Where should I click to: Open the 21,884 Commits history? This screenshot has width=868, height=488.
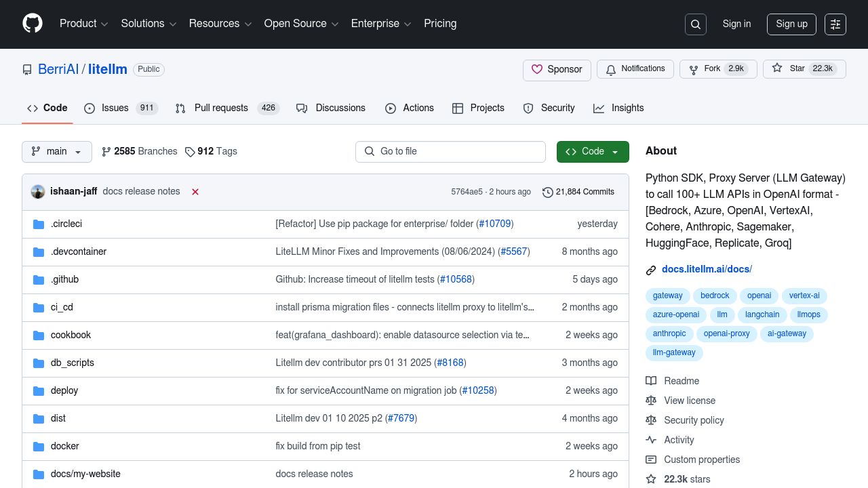click(578, 192)
